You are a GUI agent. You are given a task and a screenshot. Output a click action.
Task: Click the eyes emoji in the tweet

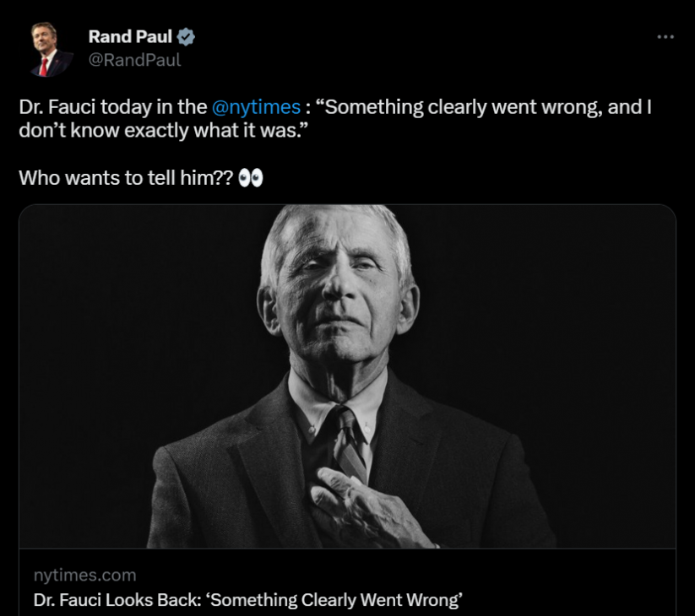click(251, 179)
